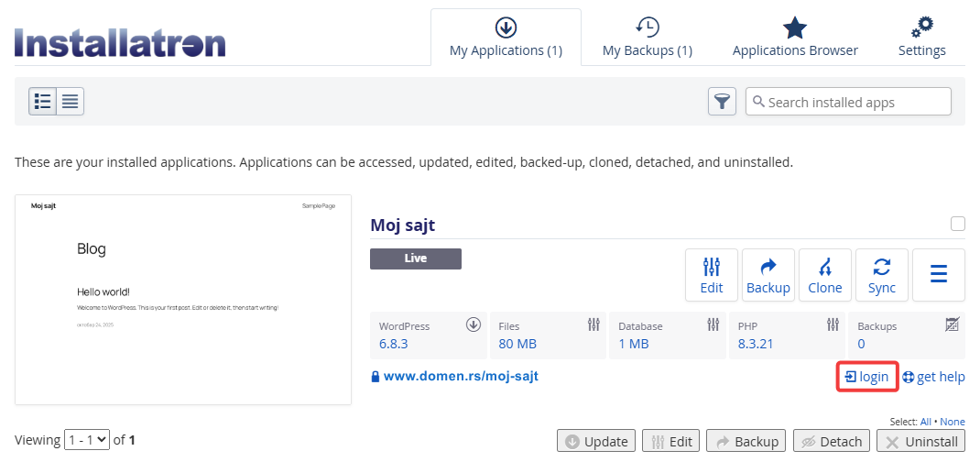This screenshot has width=980, height=473.
Task: Check the Moj sajt selection checkbox
Action: [958, 224]
